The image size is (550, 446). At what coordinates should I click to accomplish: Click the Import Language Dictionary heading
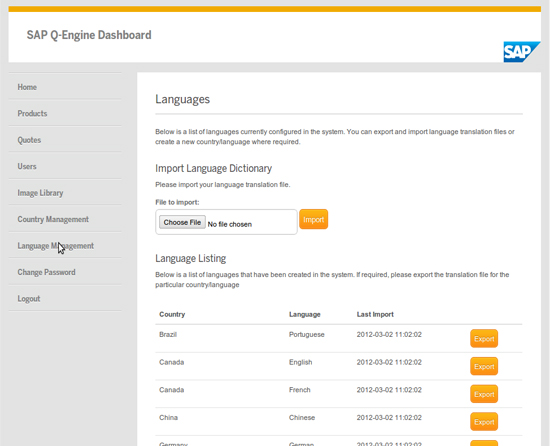click(213, 168)
